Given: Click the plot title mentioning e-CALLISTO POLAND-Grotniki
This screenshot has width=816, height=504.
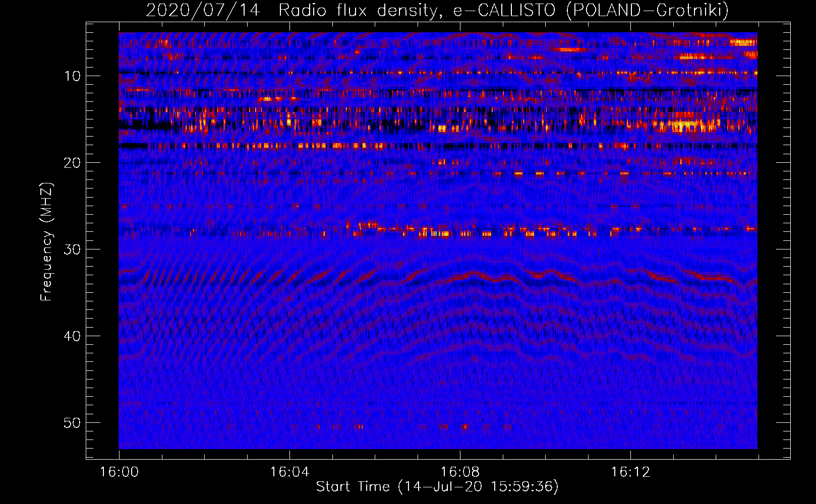Looking at the screenshot, I should click(437, 10).
